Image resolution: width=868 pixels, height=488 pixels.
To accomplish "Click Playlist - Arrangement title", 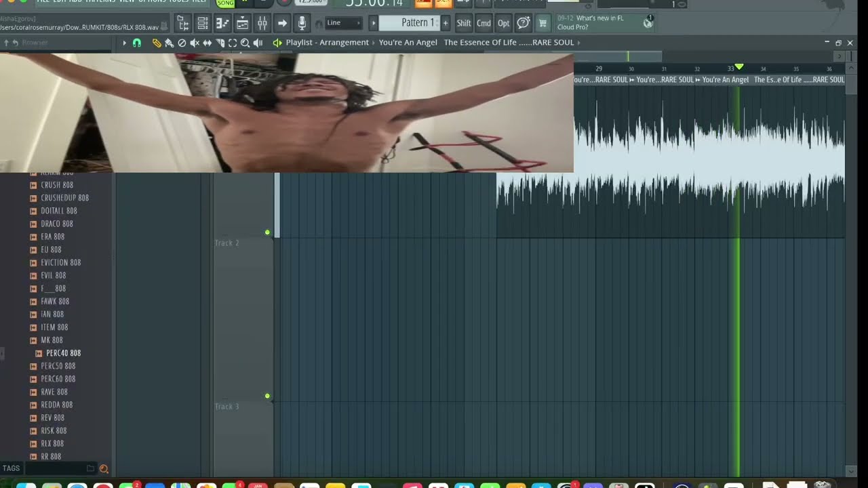I will point(327,43).
